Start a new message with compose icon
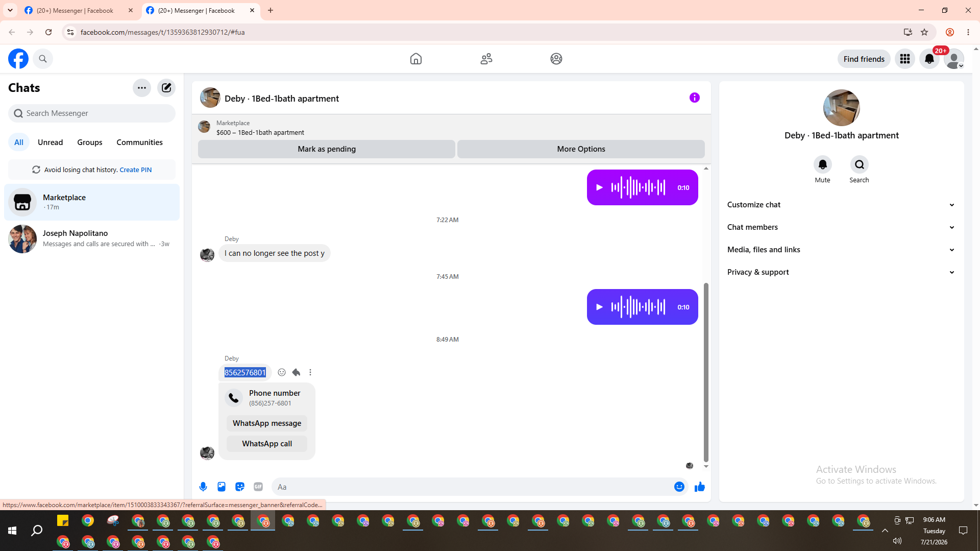 pyautogui.click(x=166, y=88)
